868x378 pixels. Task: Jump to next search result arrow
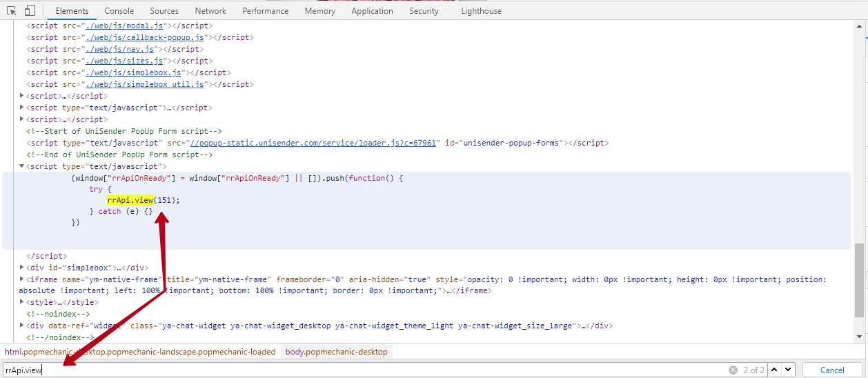(789, 370)
